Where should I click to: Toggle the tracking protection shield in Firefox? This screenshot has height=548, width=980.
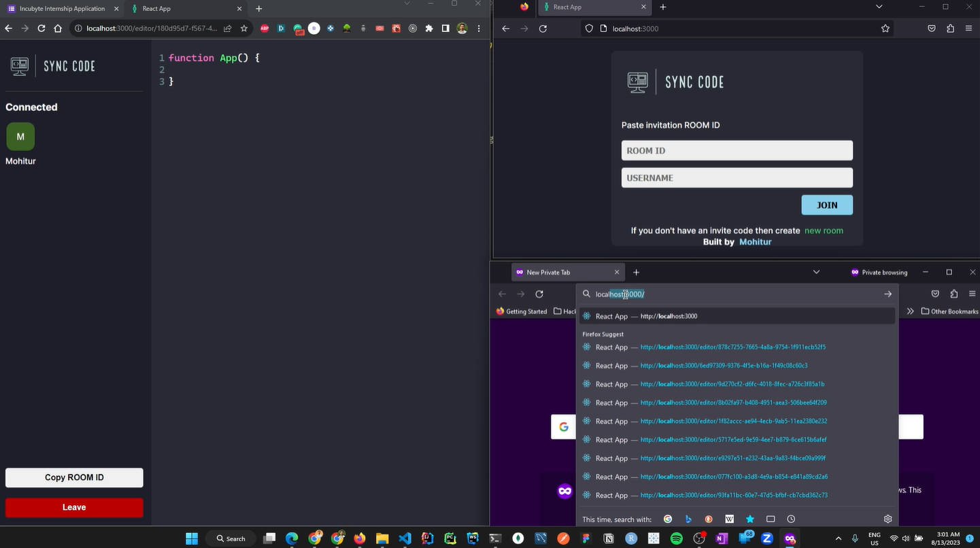pyautogui.click(x=588, y=29)
